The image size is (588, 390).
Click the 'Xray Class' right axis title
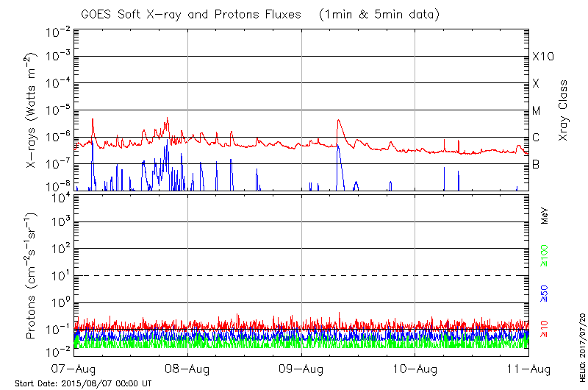point(564,110)
